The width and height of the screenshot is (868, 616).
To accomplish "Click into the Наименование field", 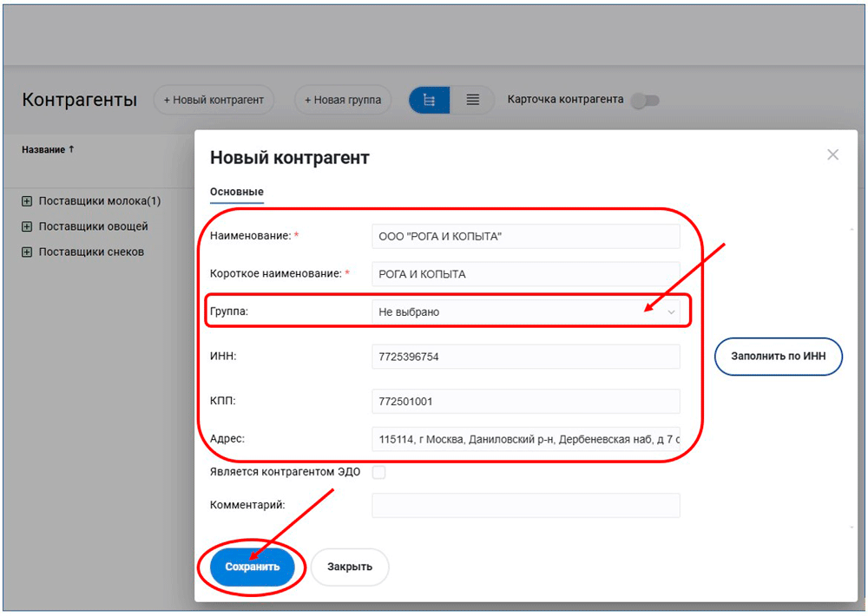I will point(525,236).
